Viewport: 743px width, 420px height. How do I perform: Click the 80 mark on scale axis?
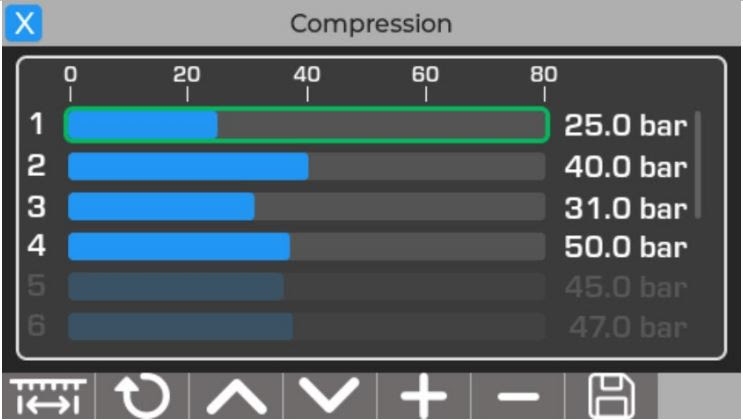tap(544, 74)
